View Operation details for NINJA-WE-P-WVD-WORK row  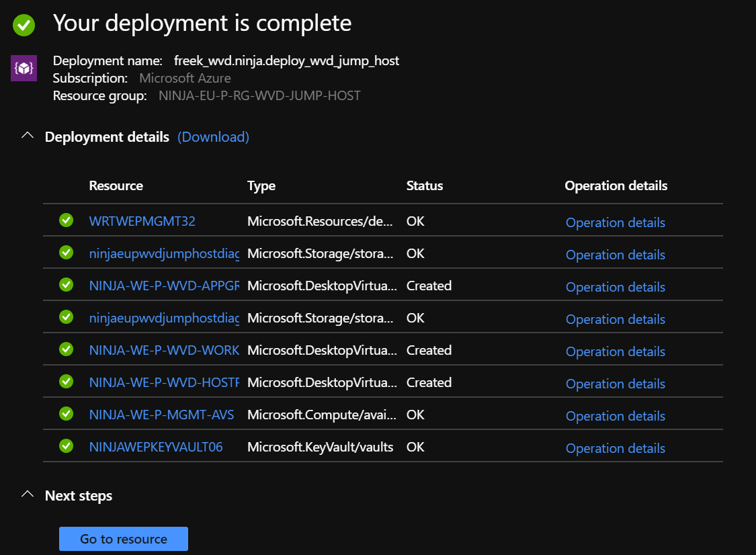615,352
